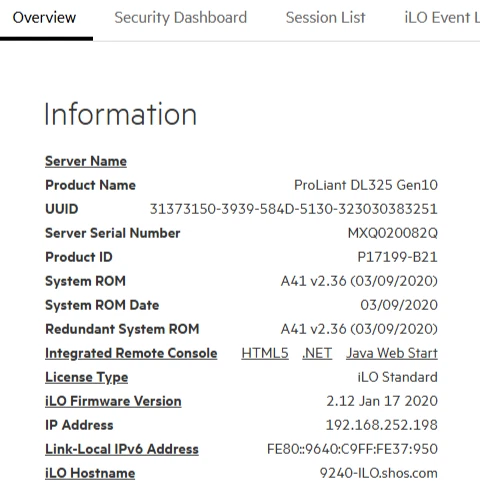Launch the Java Web Start console
The width and height of the screenshot is (480, 500).
pyautogui.click(x=392, y=353)
